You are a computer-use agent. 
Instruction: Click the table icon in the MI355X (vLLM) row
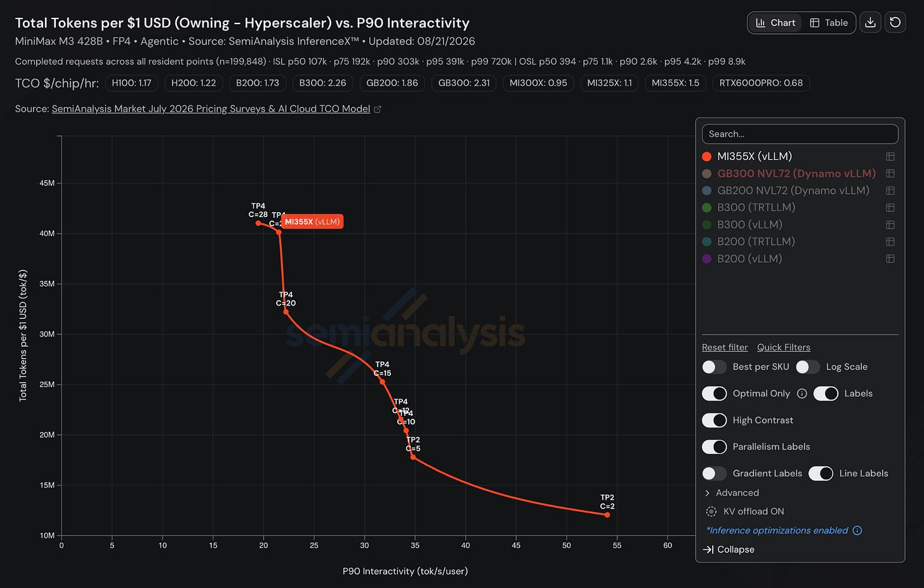click(890, 156)
